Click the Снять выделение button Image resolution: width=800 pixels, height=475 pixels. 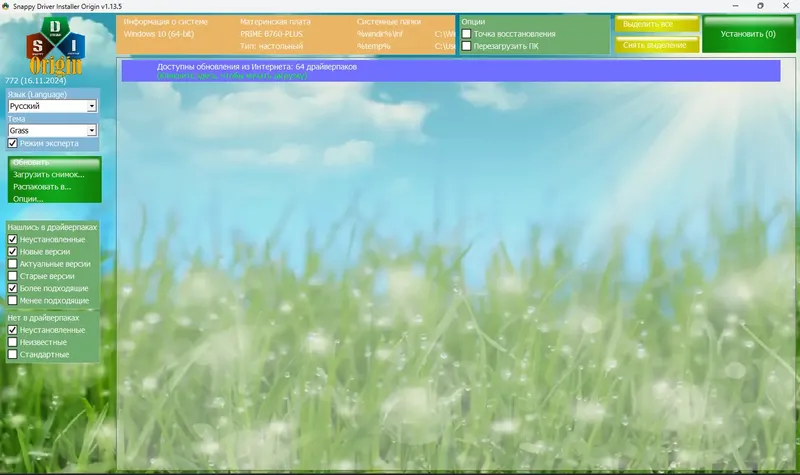657,45
